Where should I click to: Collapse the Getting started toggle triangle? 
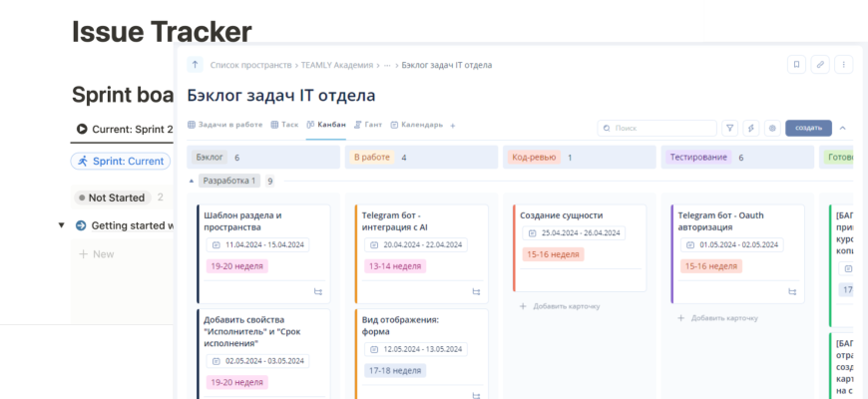tap(61, 225)
